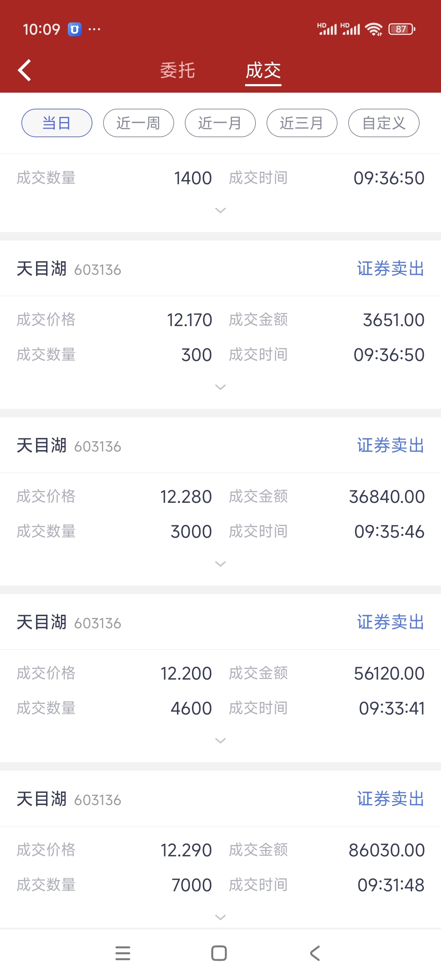Tap the back arrow in the red header
Image resolution: width=441 pixels, height=980 pixels.
pyautogui.click(x=24, y=70)
